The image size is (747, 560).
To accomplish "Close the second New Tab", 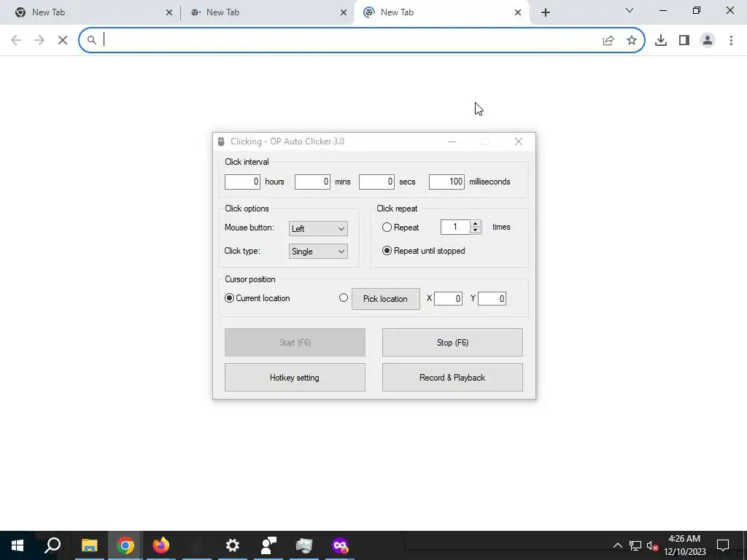I will [x=344, y=12].
